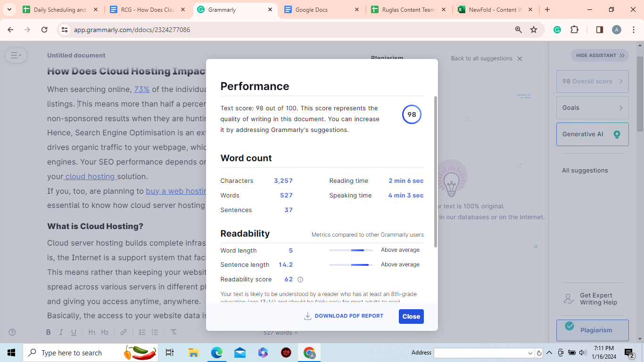Open the 98 Overall score panel

coord(592,81)
